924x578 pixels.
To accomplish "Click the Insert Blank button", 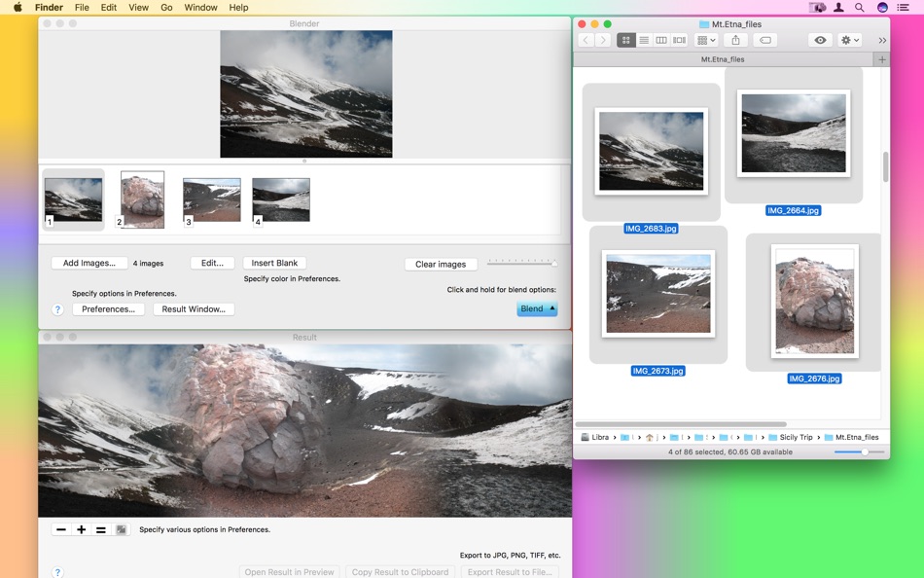I will click(274, 263).
